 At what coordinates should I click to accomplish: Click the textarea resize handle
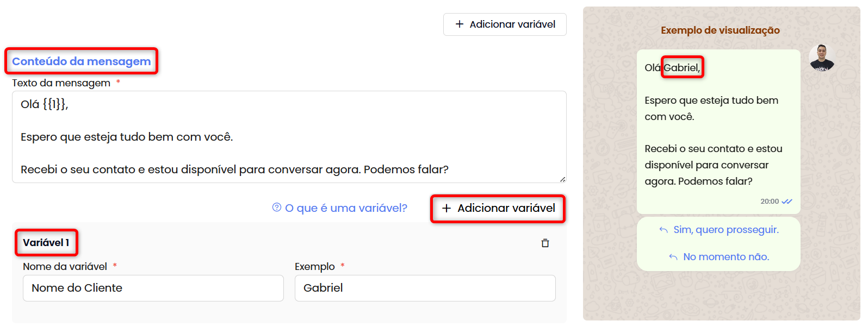point(562,179)
